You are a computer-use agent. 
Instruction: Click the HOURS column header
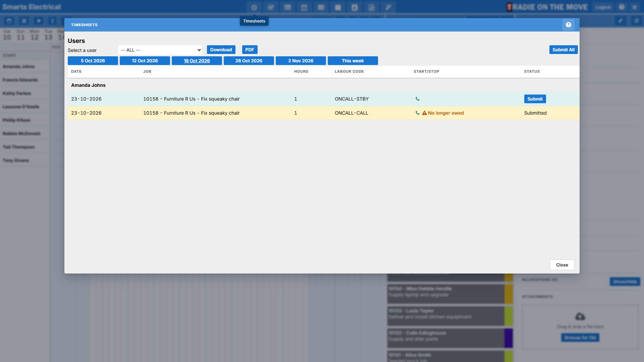tap(301, 71)
